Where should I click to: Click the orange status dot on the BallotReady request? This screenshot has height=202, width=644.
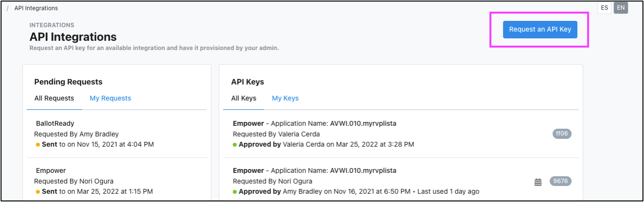(38, 145)
